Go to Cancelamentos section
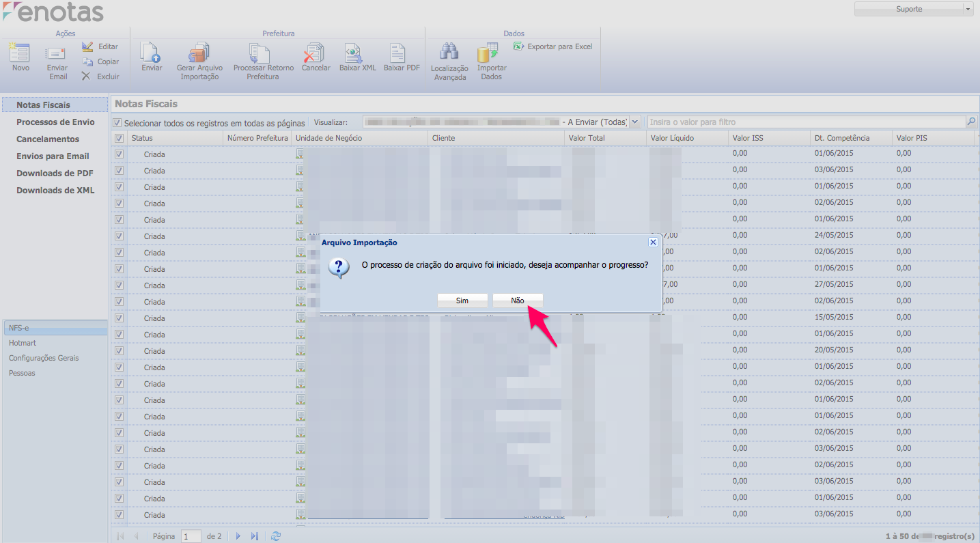Screen dimensions: 980x543 pyautogui.click(x=48, y=139)
